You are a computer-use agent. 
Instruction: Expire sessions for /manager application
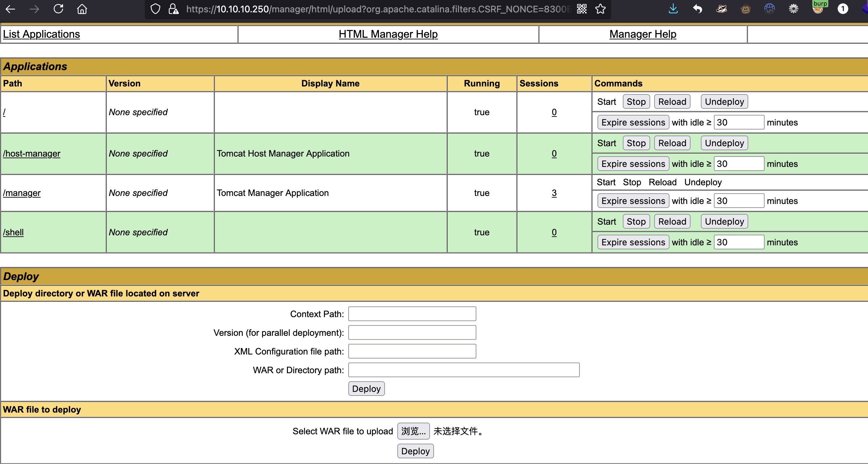point(633,201)
